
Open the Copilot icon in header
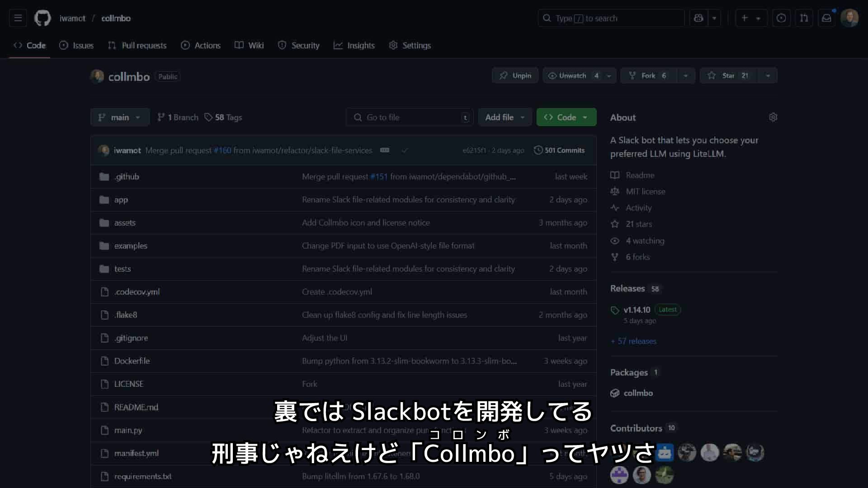[698, 19]
